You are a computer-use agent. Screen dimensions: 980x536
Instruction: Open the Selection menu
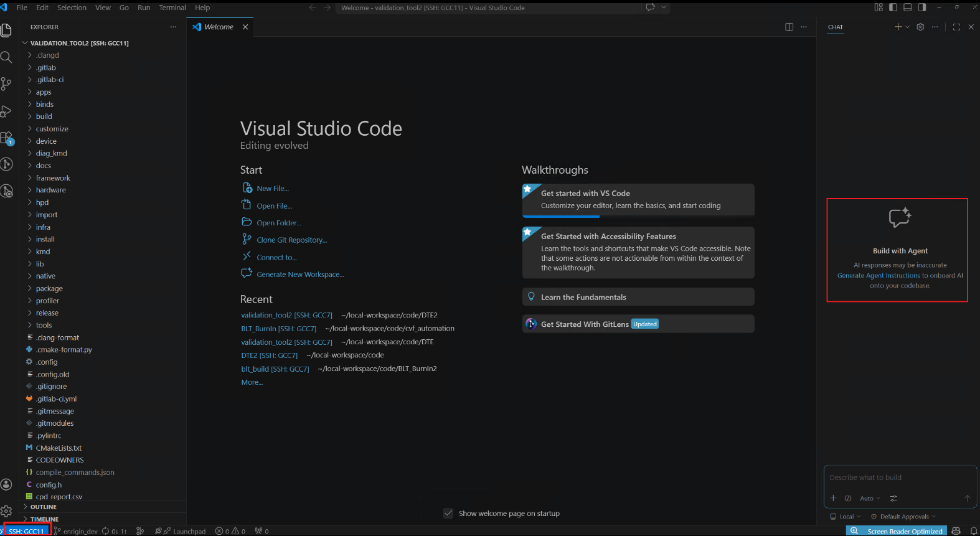(x=72, y=7)
